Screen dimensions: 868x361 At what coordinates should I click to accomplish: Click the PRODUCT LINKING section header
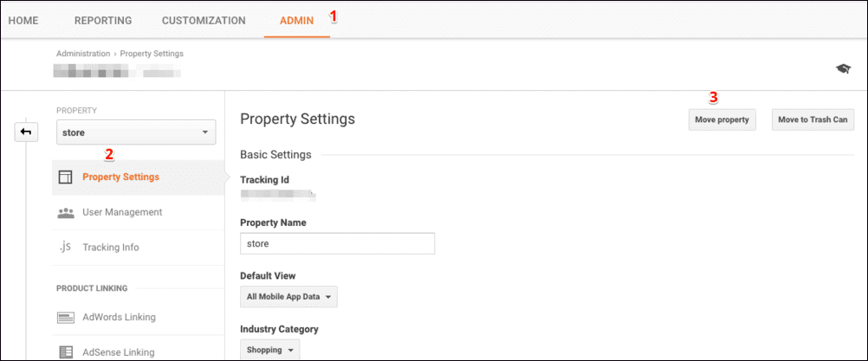[x=92, y=288]
